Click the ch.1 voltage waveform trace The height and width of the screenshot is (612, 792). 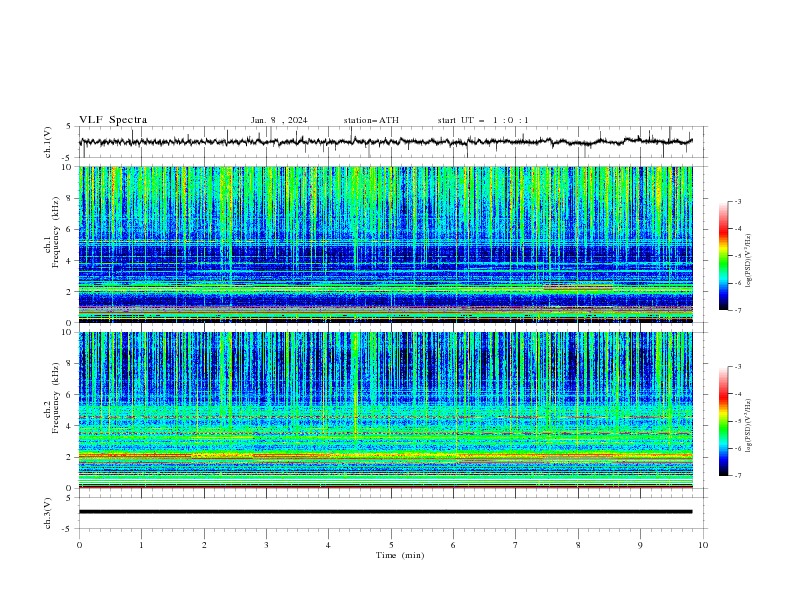[386, 142]
